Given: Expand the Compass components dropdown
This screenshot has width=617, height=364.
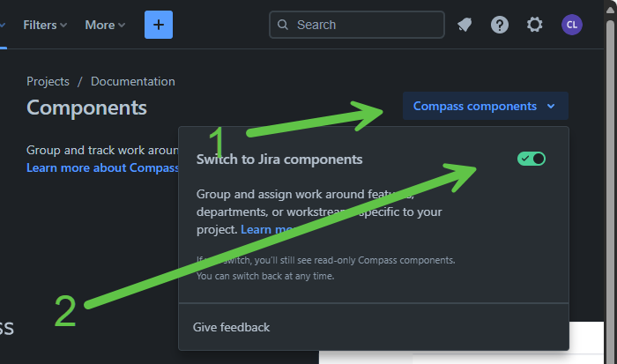Looking at the screenshot, I should point(485,106).
